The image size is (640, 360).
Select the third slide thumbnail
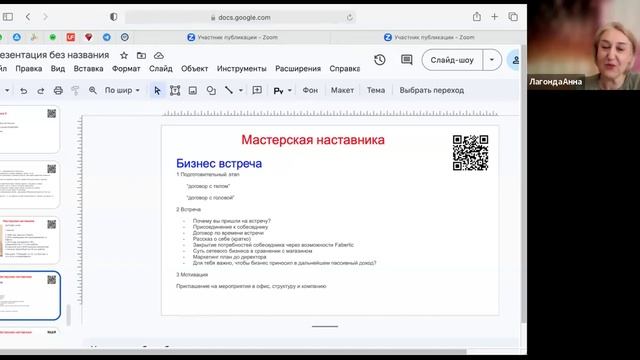tap(29, 240)
